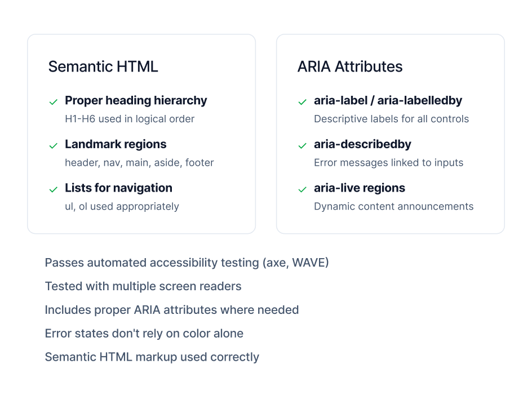This screenshot has height=399, width=532.
Task: Click checkmark icon beside Proper heading hierarchy
Action: click(x=54, y=102)
